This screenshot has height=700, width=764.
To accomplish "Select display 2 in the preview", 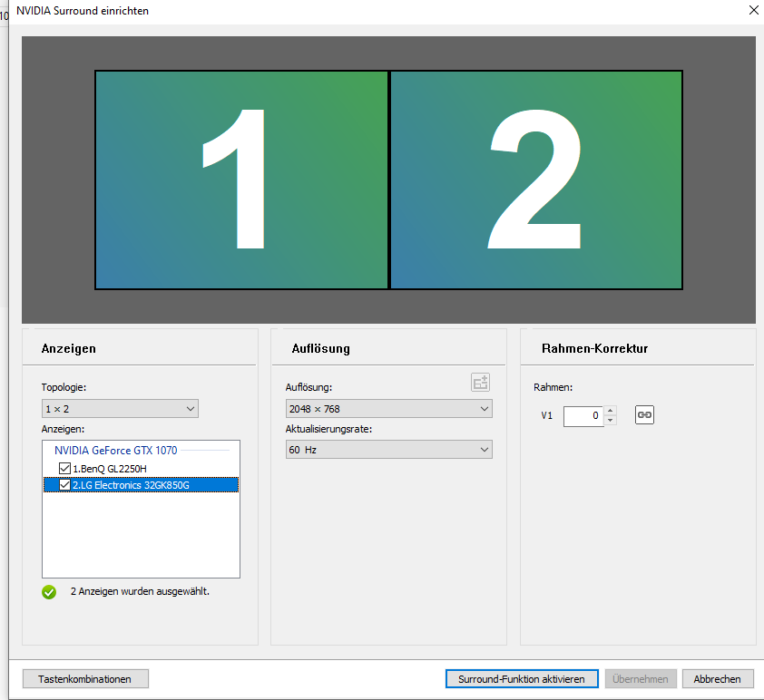I will [536, 180].
